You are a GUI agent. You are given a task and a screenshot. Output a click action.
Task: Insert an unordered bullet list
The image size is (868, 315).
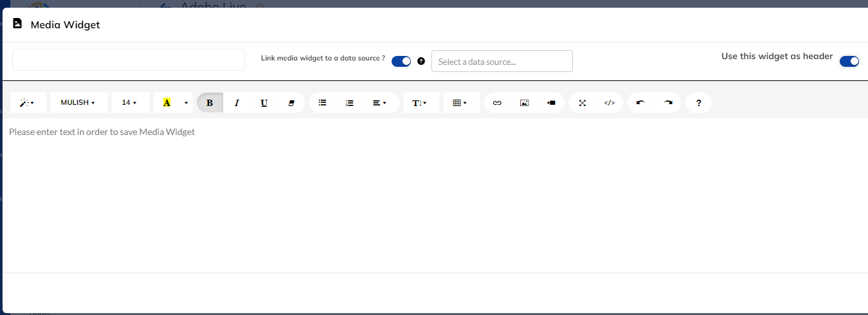tap(323, 103)
